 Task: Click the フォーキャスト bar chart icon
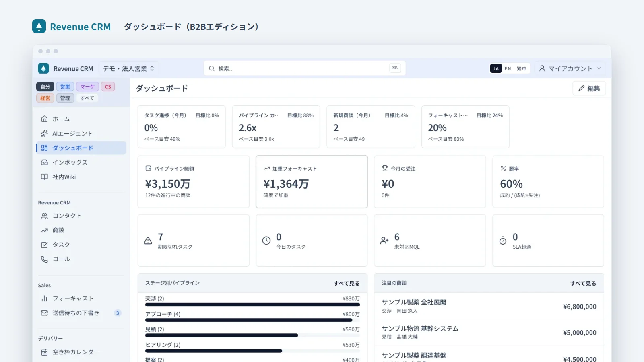[44, 298]
